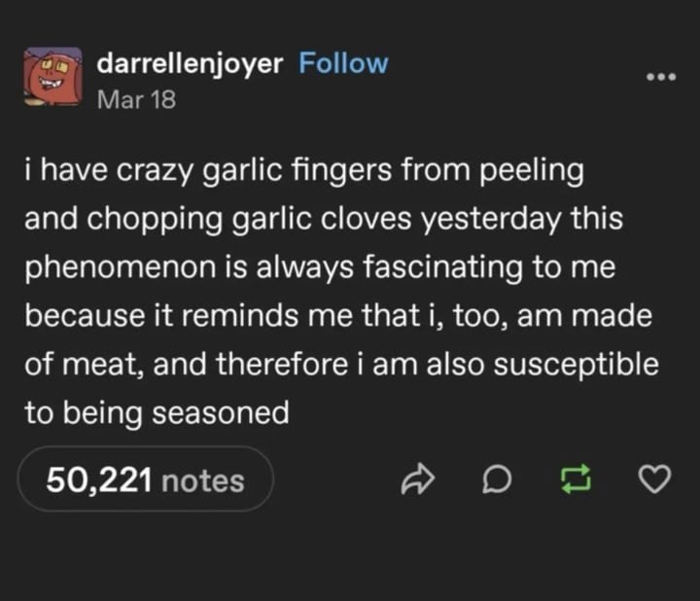Open the darrellenjoyer avatar image
This screenshot has height=601, width=700.
(x=53, y=77)
